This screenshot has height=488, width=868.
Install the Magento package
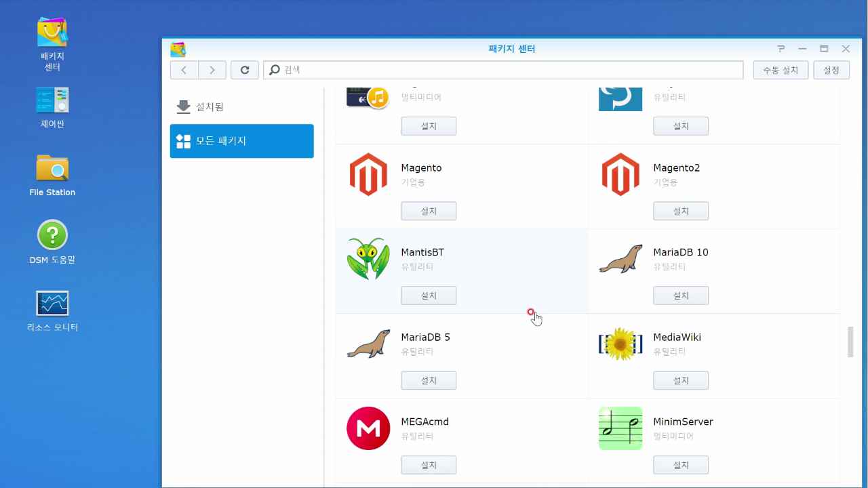(429, 211)
